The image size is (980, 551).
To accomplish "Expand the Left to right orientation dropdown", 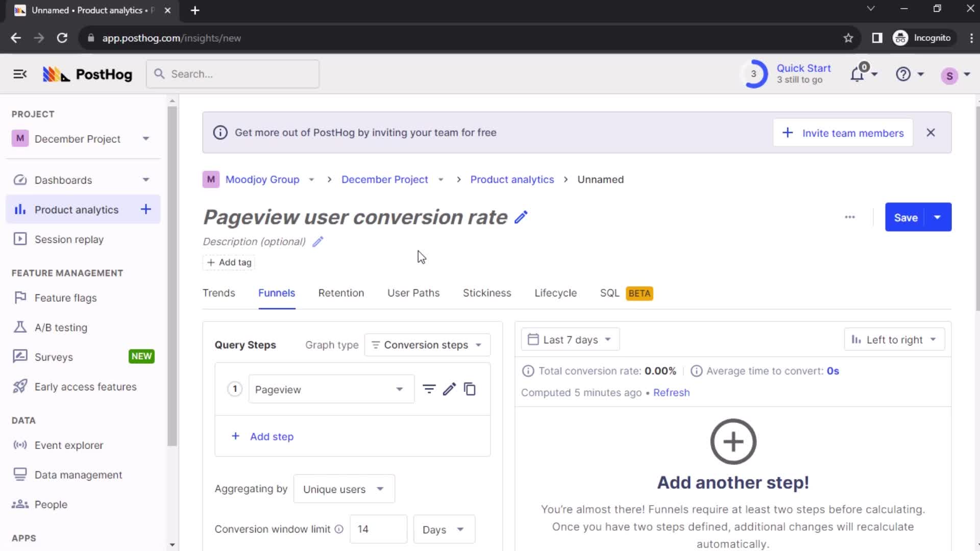I will point(895,340).
